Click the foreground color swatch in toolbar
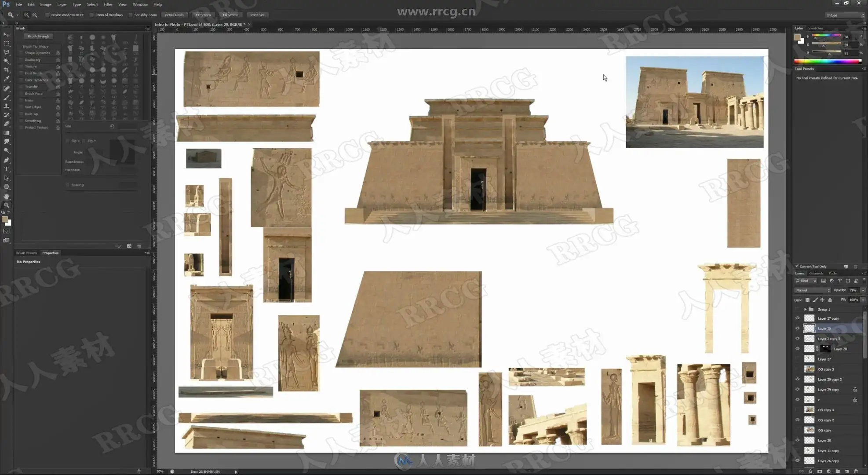This screenshot has height=475, width=868. pyautogui.click(x=4, y=219)
